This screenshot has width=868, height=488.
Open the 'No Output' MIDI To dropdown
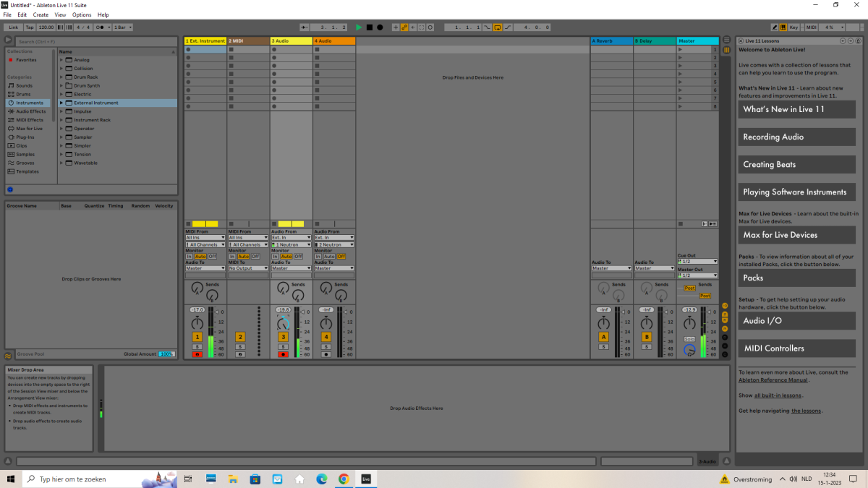[249, 268]
